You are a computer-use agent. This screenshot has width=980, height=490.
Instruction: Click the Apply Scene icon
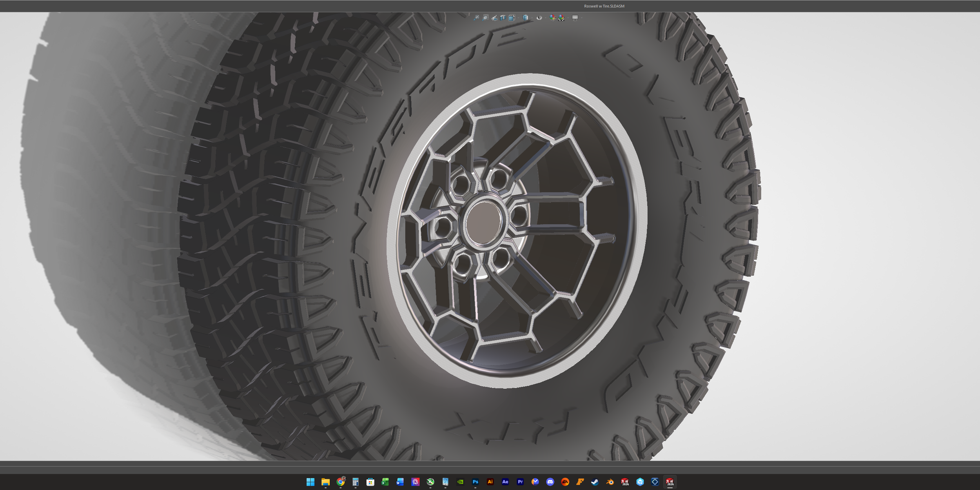(x=561, y=18)
